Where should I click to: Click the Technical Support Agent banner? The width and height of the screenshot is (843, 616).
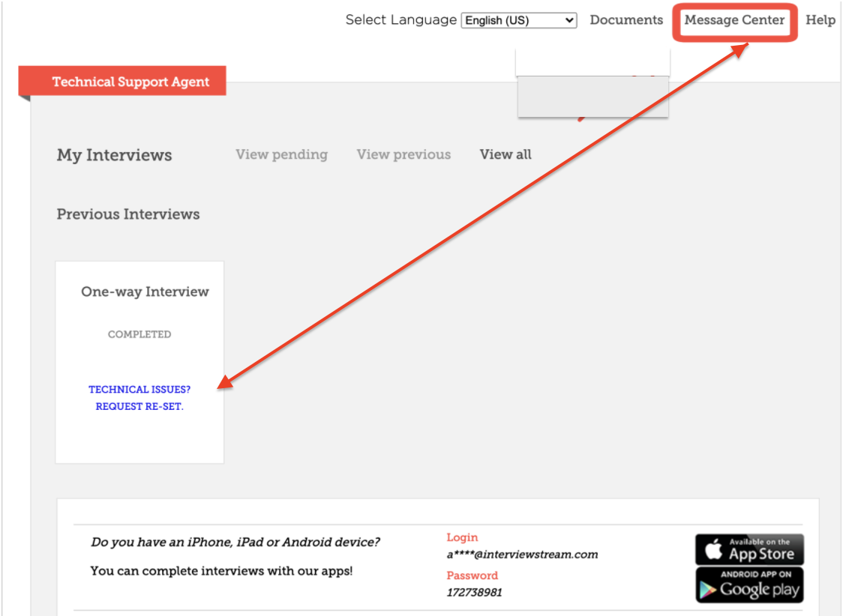point(122,81)
